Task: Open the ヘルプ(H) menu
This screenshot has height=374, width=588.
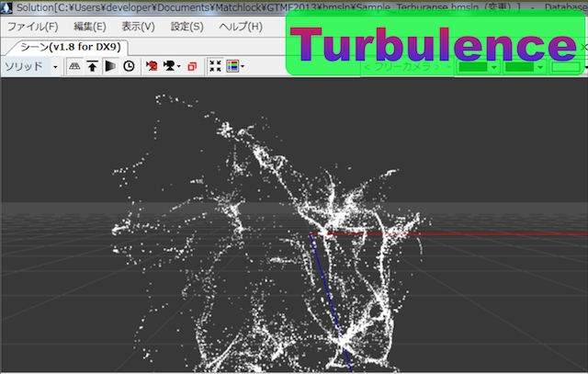Action: pyautogui.click(x=241, y=27)
